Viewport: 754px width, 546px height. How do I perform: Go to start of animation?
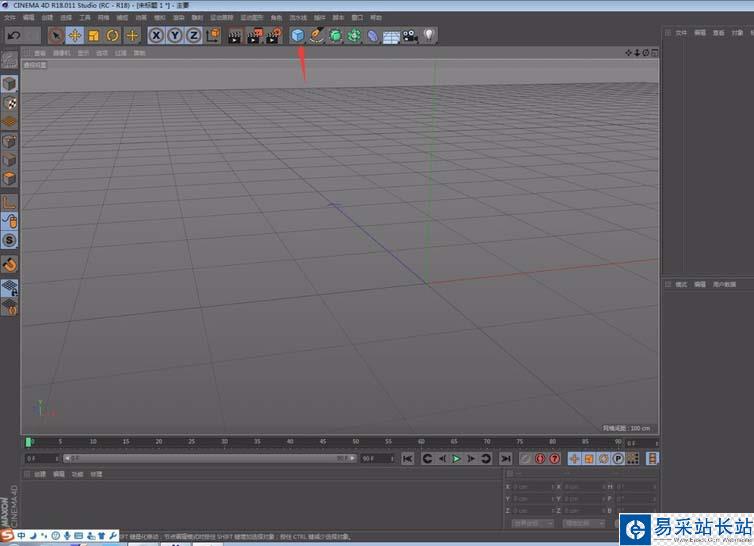407,459
